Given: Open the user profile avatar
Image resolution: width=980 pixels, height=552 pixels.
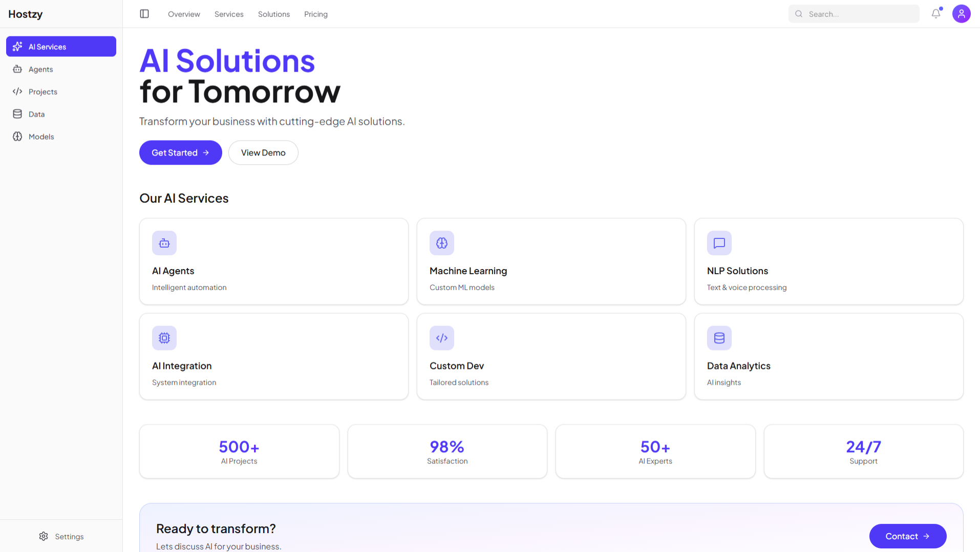Looking at the screenshot, I should (961, 14).
